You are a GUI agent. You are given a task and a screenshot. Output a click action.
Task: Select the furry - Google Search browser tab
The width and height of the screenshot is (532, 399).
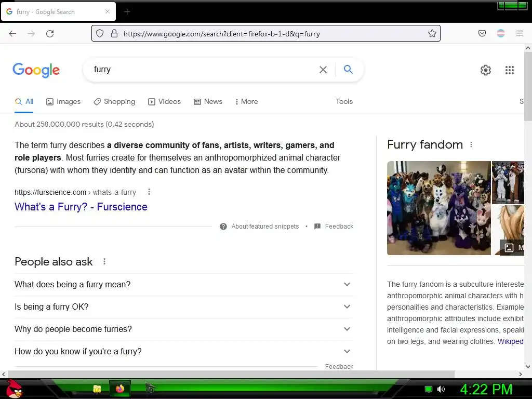(58, 12)
